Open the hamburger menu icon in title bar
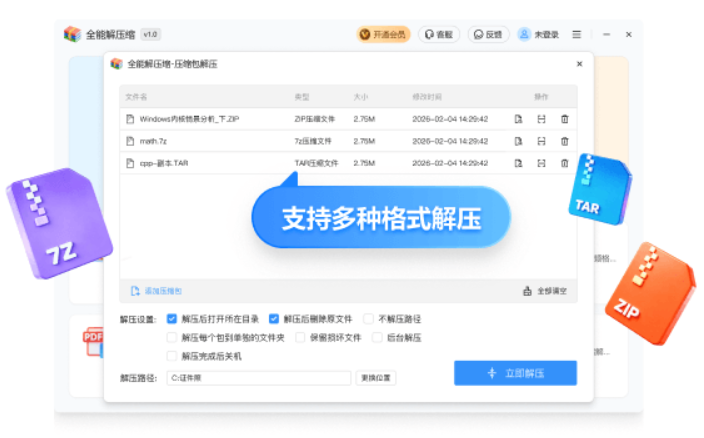The width and height of the screenshot is (704, 438). (576, 34)
